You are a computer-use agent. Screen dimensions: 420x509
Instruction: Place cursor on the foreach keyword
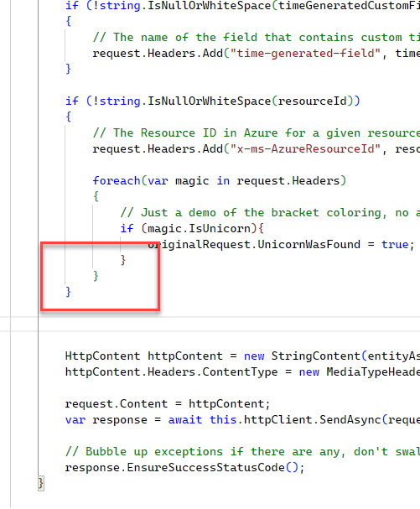pyautogui.click(x=117, y=180)
